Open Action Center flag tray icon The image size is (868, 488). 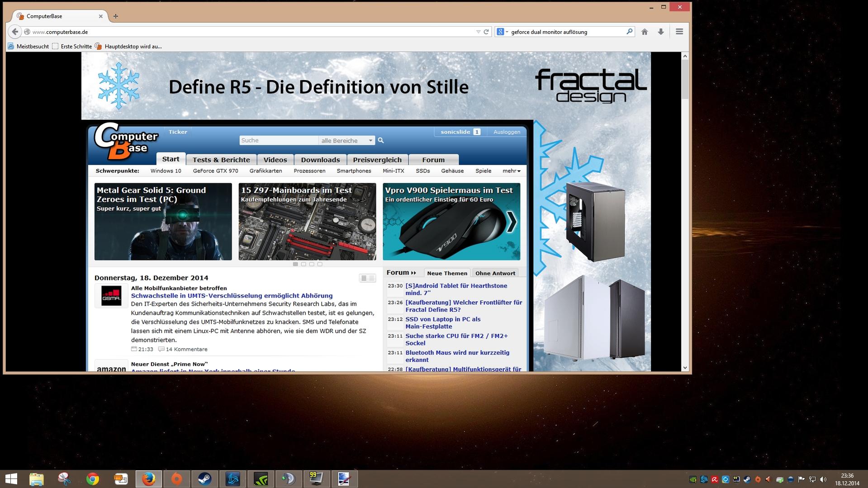pyautogui.click(x=802, y=479)
